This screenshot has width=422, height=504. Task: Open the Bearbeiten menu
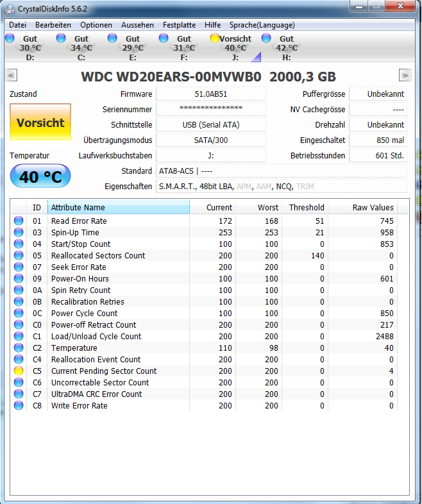coord(53,25)
